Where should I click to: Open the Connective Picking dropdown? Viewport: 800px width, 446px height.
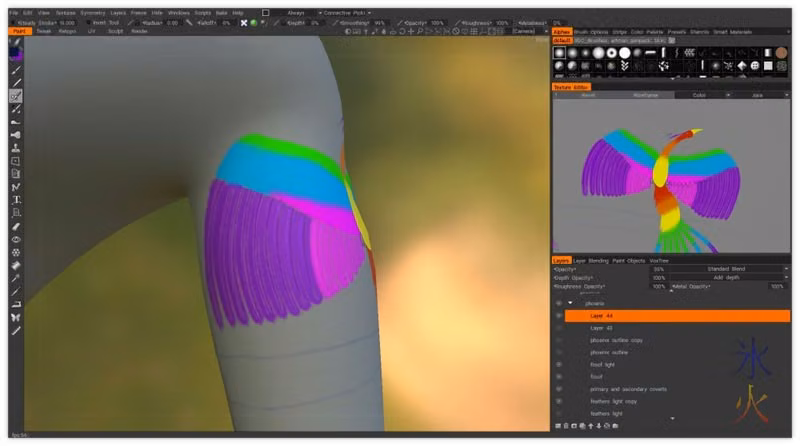coord(347,13)
